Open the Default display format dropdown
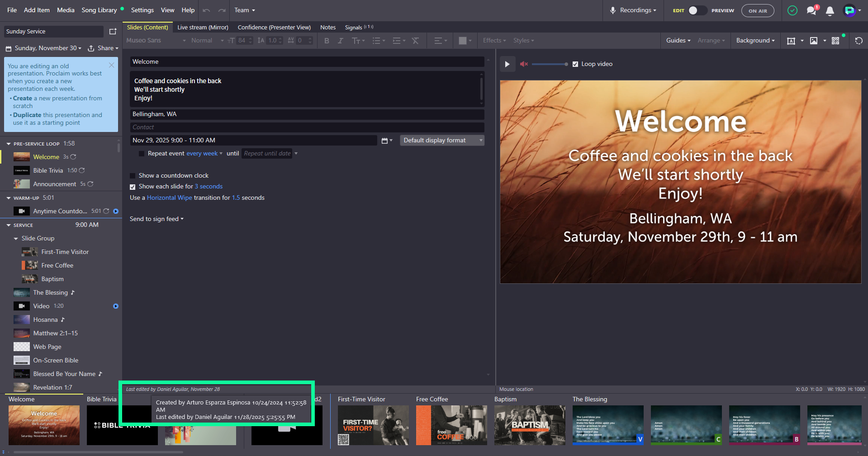The width and height of the screenshot is (868, 456). click(442, 141)
